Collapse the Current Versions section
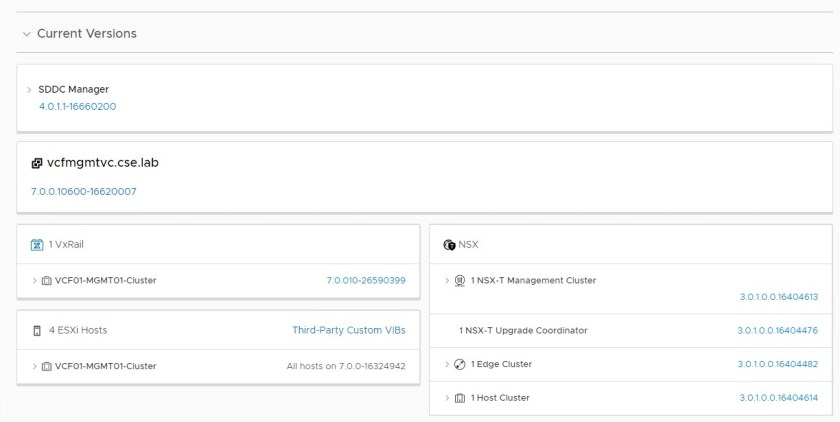840x422 pixels. (25, 34)
